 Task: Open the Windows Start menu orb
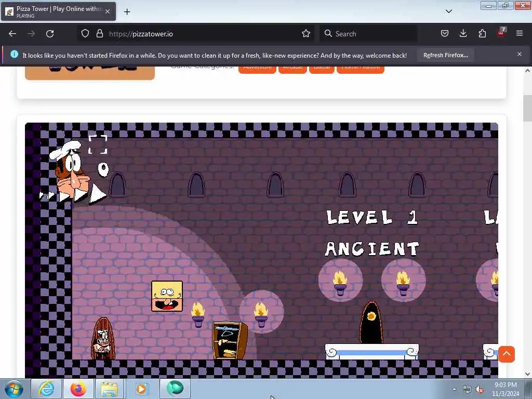(x=14, y=389)
